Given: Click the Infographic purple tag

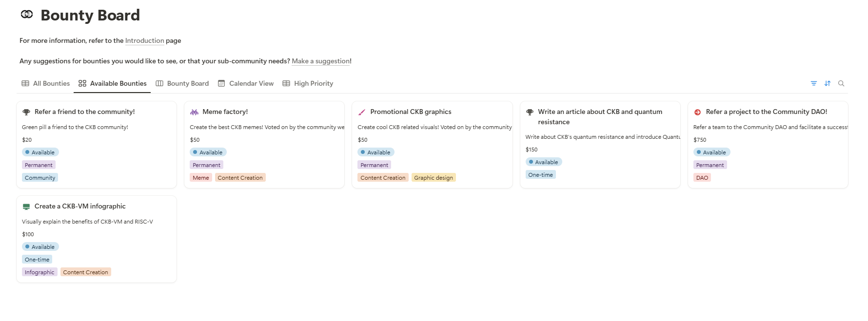Looking at the screenshot, I should pos(39,272).
